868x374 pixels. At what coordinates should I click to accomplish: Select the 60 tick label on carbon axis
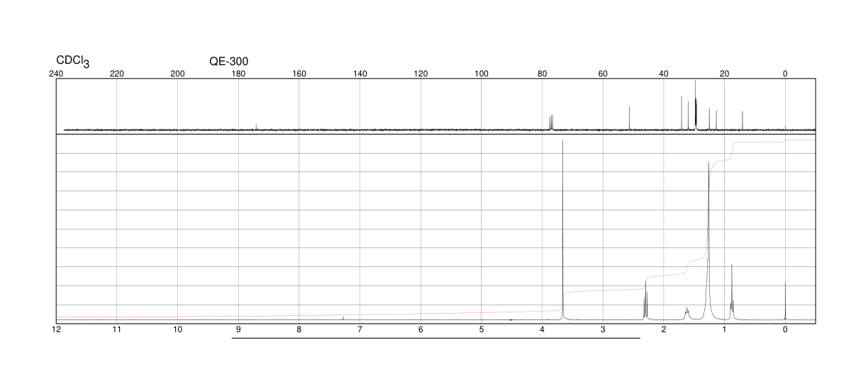[x=603, y=74]
